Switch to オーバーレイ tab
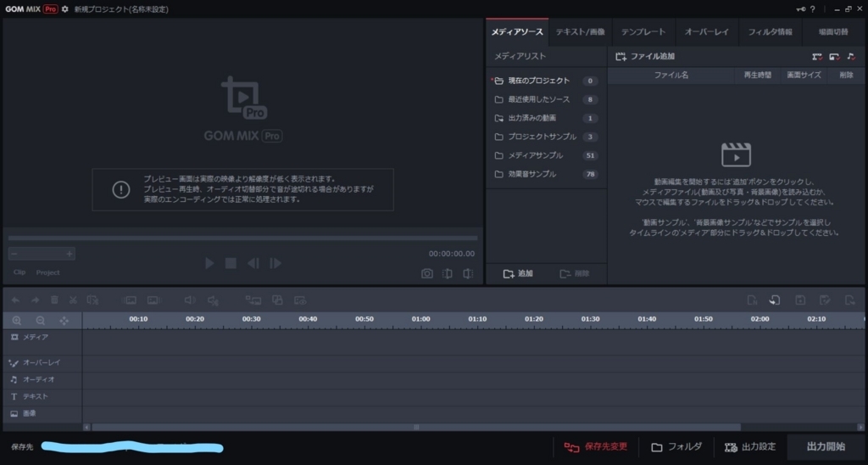The width and height of the screenshot is (868, 465). [x=707, y=32]
